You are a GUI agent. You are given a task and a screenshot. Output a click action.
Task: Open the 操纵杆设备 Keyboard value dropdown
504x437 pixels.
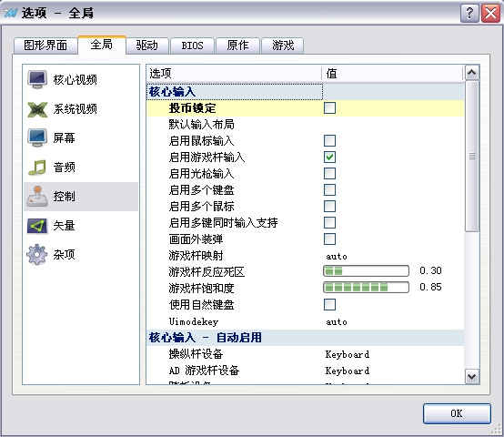point(393,354)
